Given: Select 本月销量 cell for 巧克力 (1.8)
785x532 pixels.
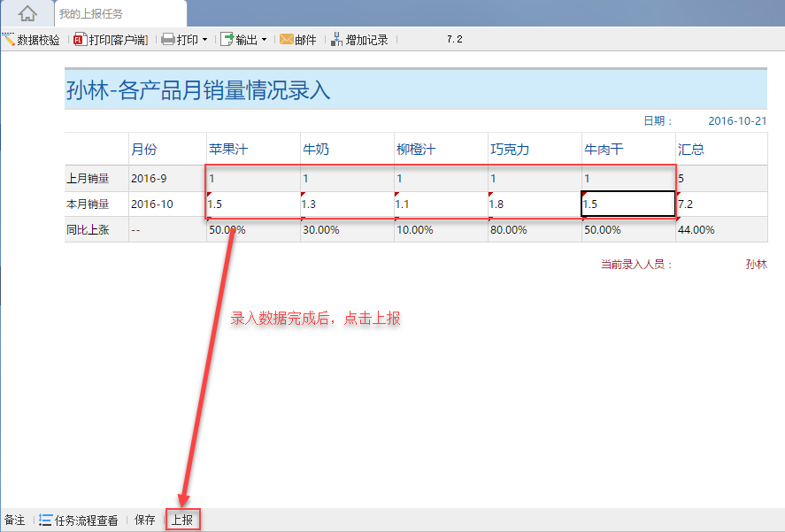Looking at the screenshot, I should (x=535, y=204).
